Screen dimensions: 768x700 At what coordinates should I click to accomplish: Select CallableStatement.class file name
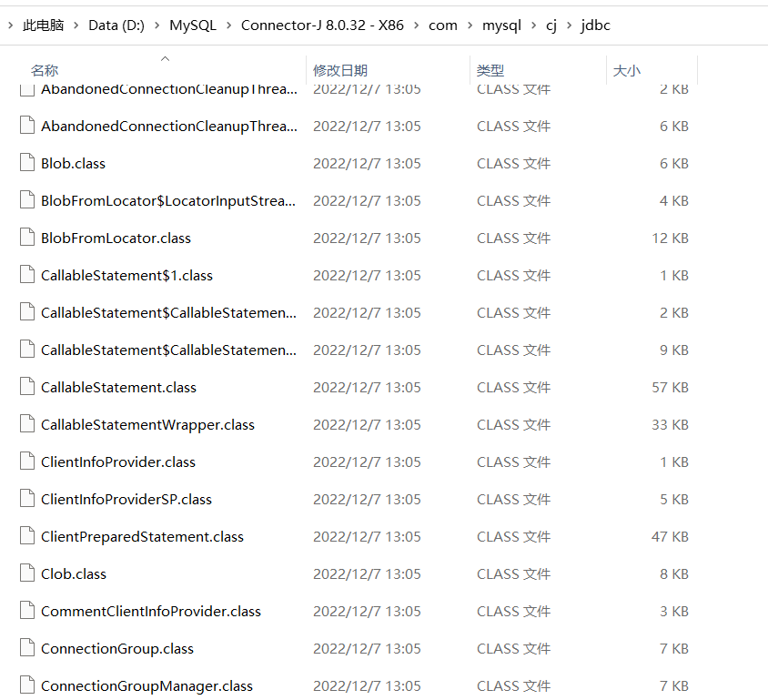point(118,387)
